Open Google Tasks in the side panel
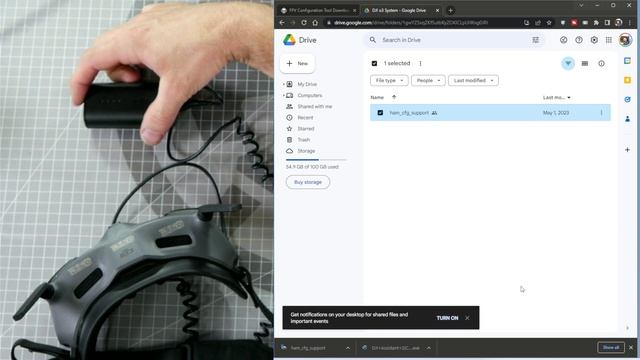The height and width of the screenshot is (360, 640). [x=627, y=99]
